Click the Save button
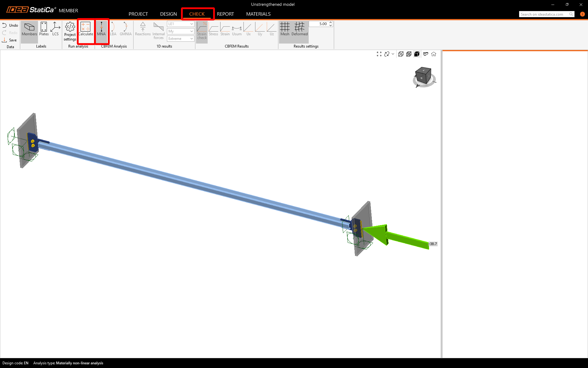The height and width of the screenshot is (368, 588). (9, 40)
